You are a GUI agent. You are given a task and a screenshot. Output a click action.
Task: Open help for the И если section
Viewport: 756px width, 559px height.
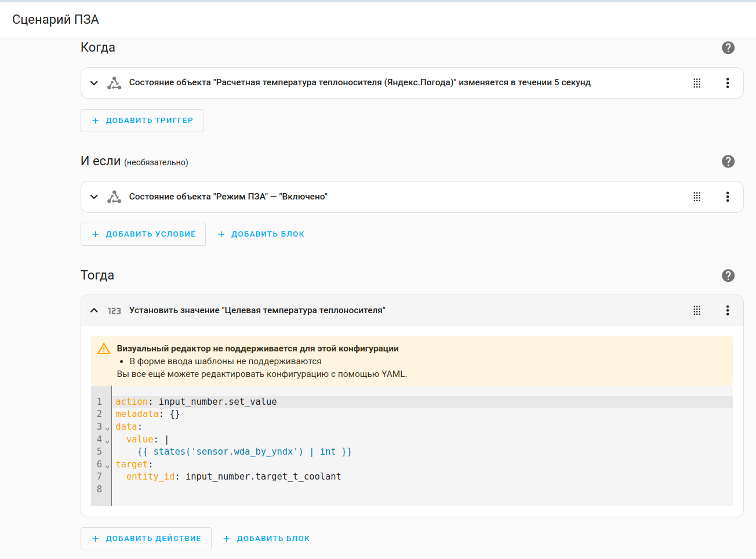click(728, 161)
